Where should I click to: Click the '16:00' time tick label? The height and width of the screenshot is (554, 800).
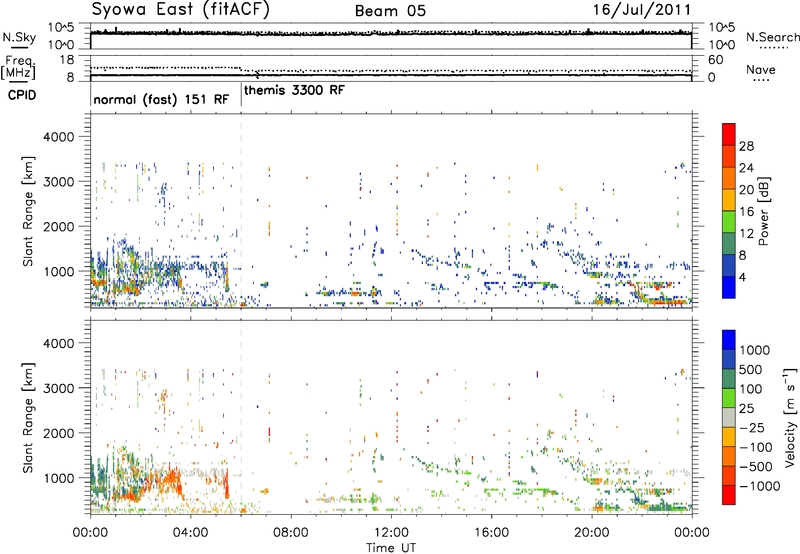491,533
